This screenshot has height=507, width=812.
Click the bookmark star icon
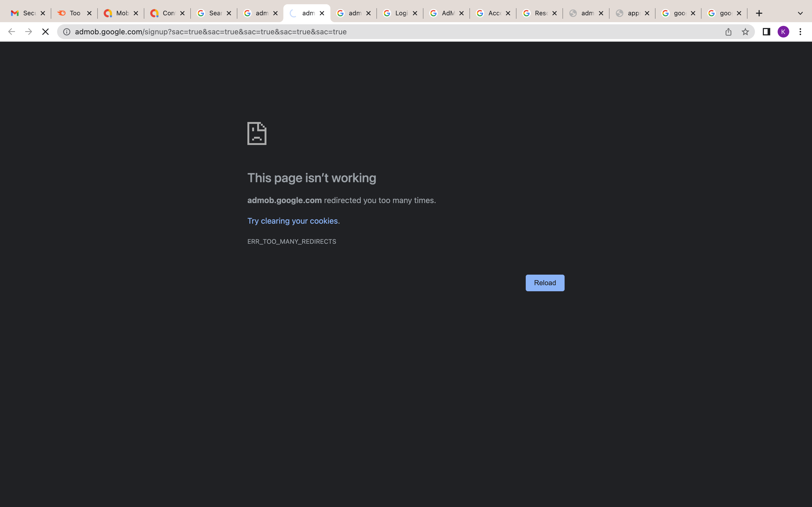(x=745, y=32)
